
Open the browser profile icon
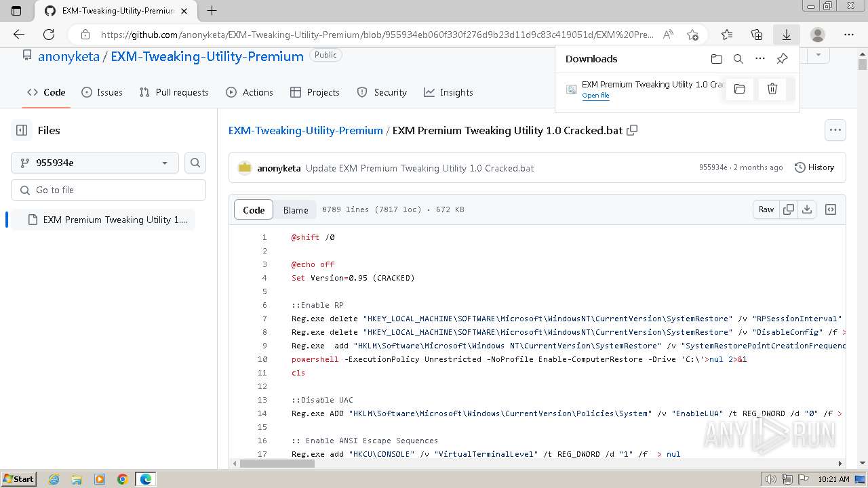coord(818,35)
